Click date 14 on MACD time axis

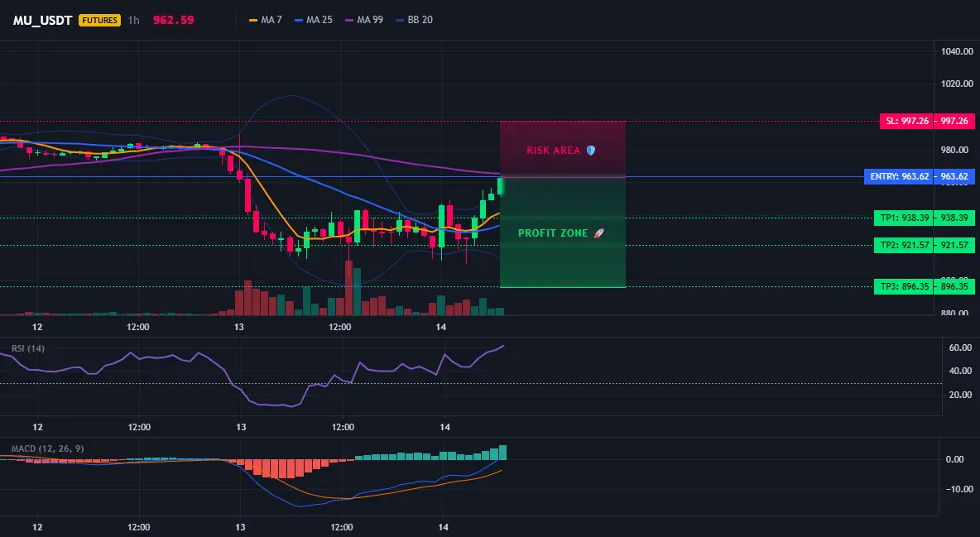point(443,527)
